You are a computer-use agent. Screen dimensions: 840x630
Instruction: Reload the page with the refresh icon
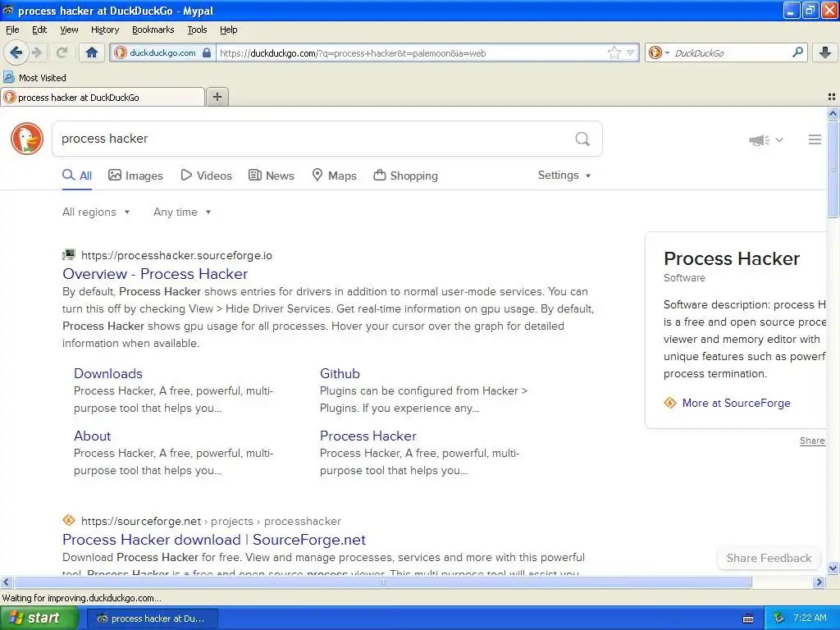[x=62, y=52]
